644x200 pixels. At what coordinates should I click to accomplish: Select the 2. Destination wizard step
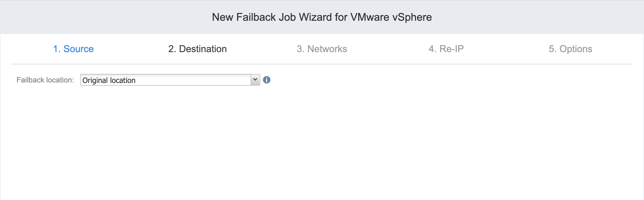197,49
